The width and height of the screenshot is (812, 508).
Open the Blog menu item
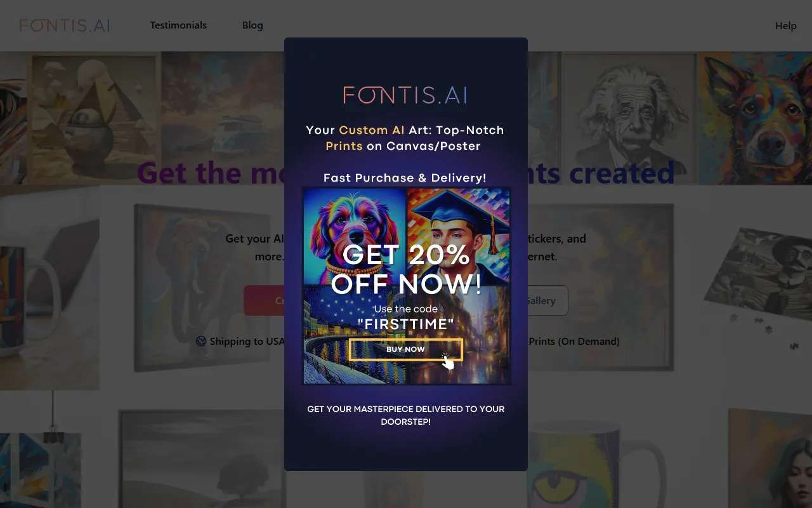coord(252,25)
